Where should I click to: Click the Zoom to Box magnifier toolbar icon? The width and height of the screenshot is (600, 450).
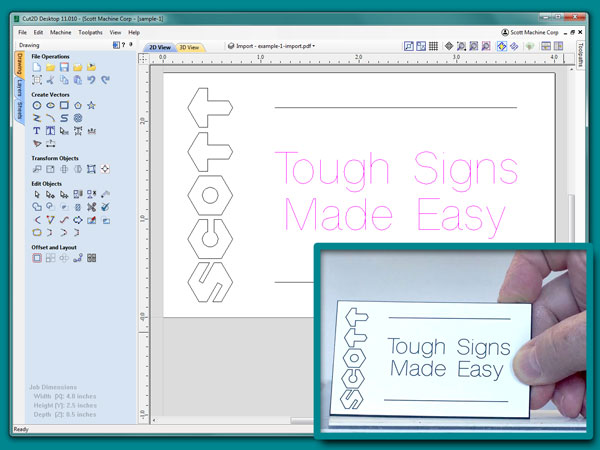point(461,46)
